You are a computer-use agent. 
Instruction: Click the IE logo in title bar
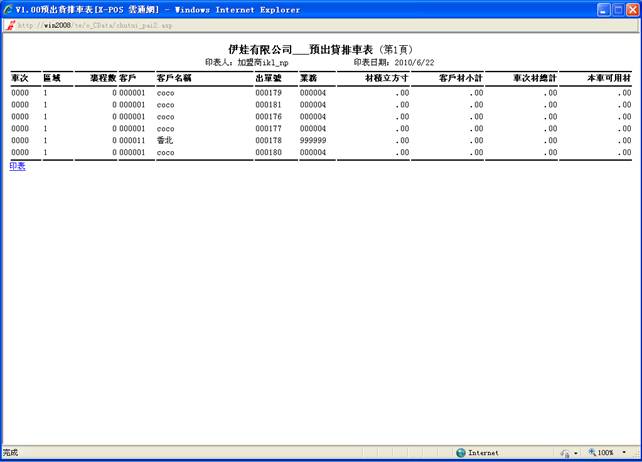tap(9, 9)
